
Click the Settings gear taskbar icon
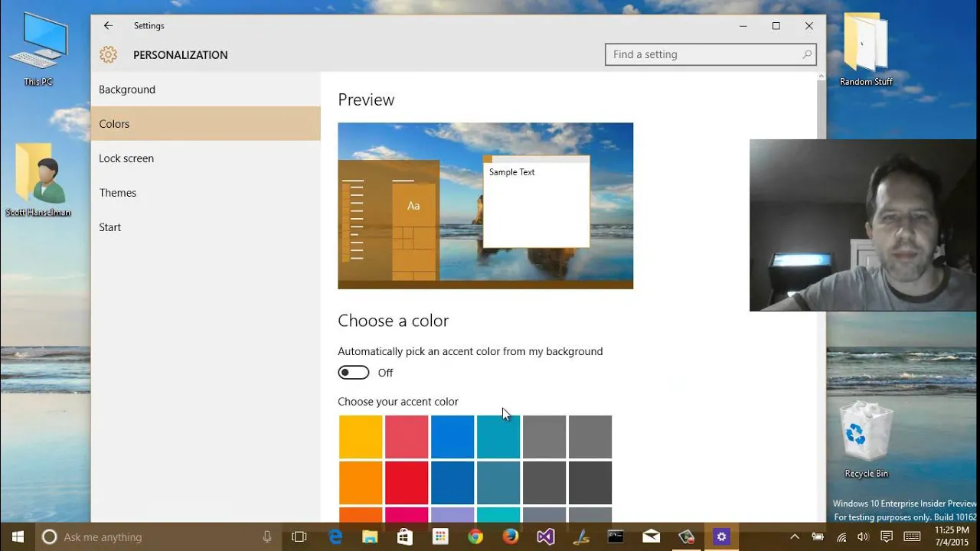[720, 537]
